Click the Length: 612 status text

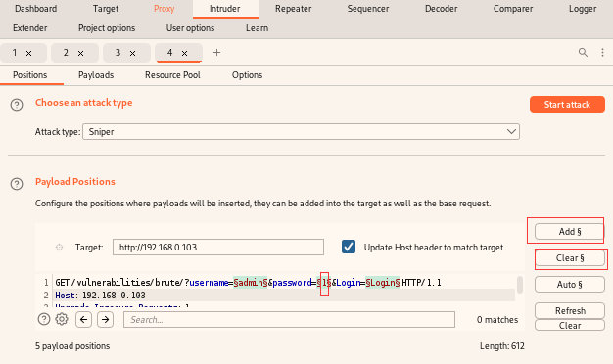click(502, 346)
